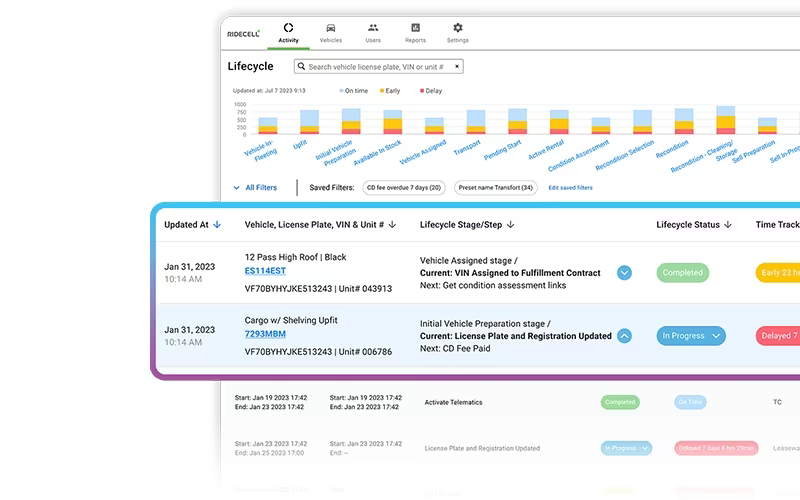Select the Next: CD Fee Paid text
Viewport: 800px width, 500px height.
click(455, 348)
